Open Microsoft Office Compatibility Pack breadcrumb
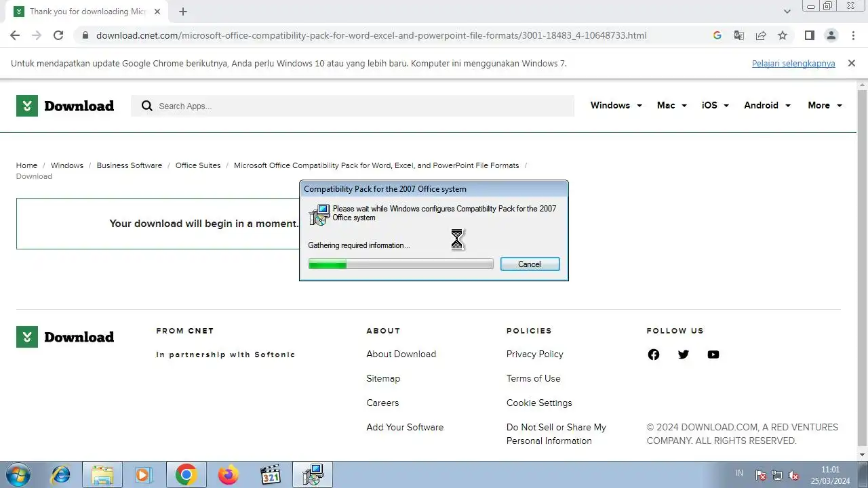Screen dimensions: 868x488 click(x=376, y=165)
